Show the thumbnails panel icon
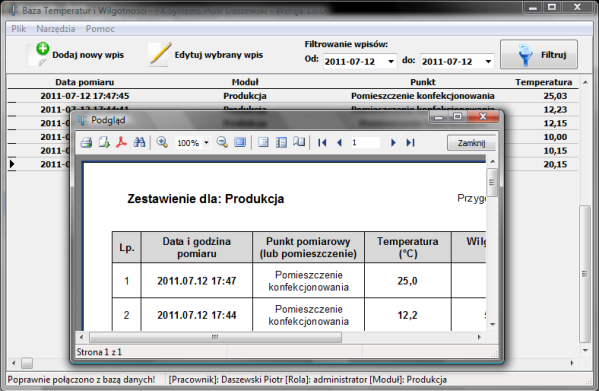This screenshot has height=391, width=599. [x=281, y=142]
